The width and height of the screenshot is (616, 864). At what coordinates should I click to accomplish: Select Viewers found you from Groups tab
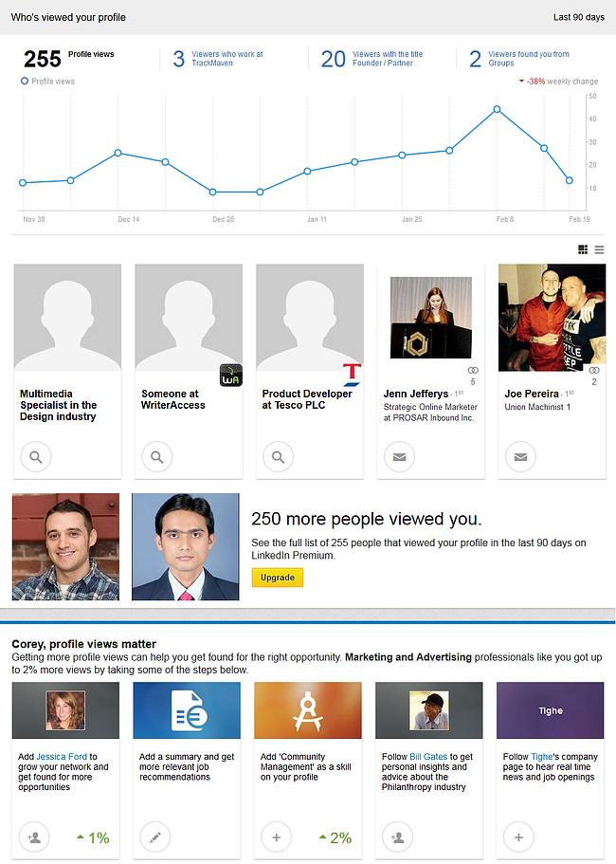coord(519,59)
